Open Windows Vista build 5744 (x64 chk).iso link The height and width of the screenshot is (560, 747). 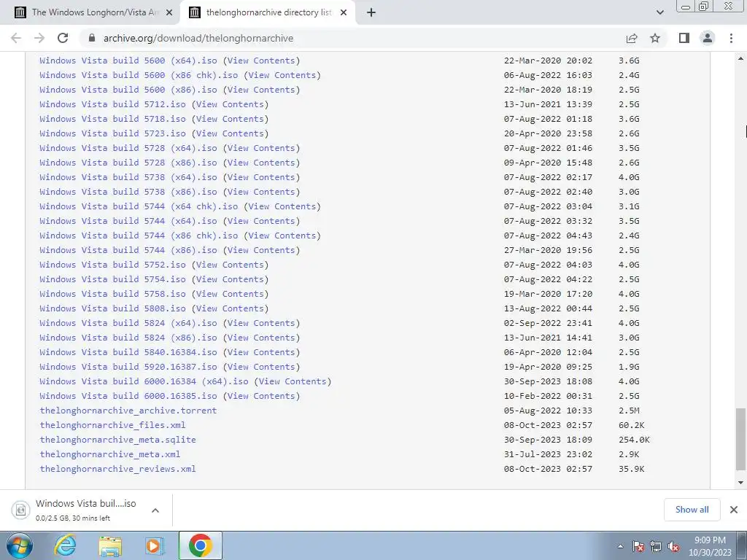pos(139,206)
